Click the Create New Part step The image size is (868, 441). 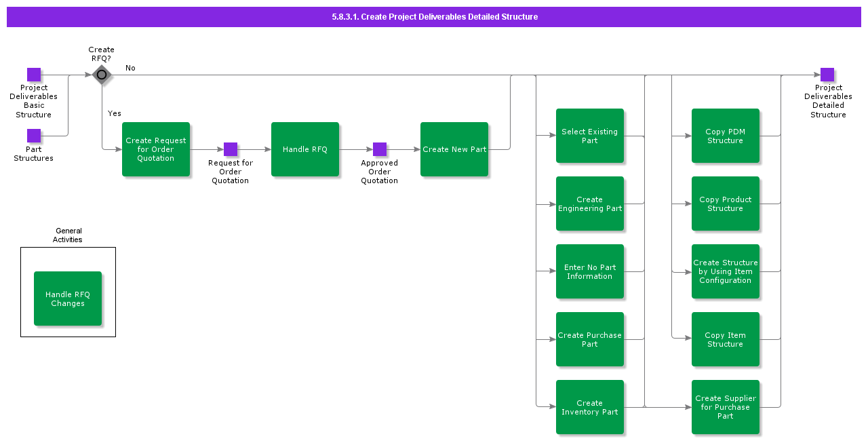[x=454, y=149]
